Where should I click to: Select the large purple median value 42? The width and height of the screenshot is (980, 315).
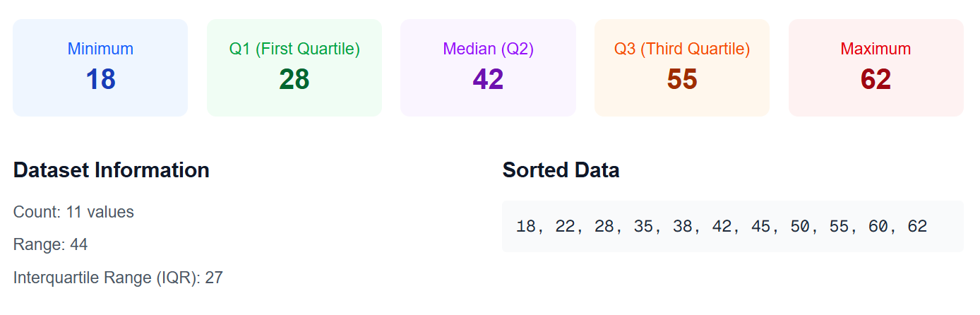tap(488, 79)
